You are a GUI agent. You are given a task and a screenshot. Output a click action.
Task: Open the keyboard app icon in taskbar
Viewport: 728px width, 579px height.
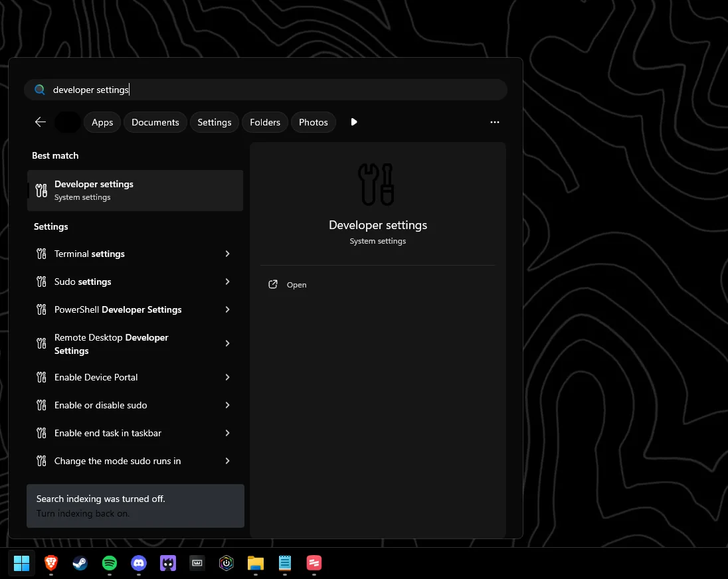pos(197,563)
